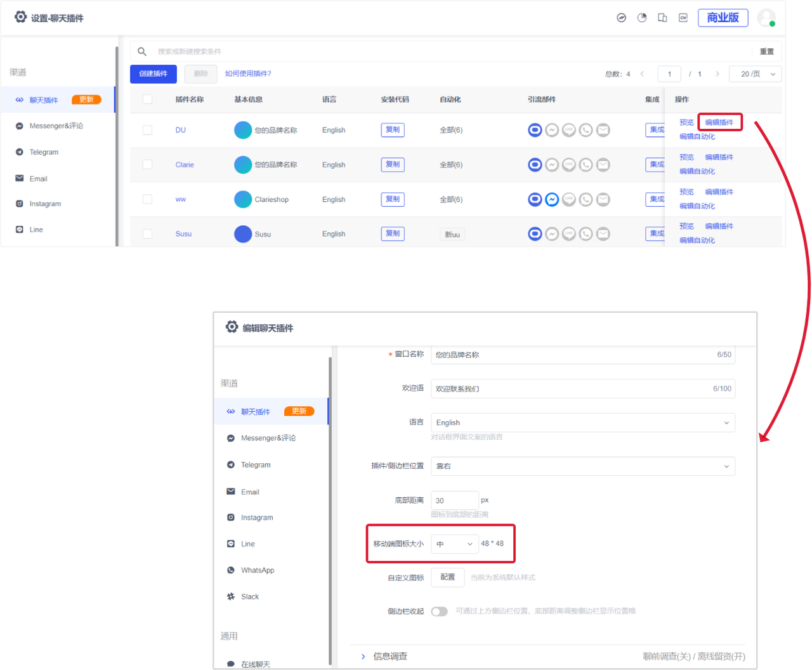Click the blue Messenger icon in ww row
Viewport: 812px width, 670px height.
point(552,199)
